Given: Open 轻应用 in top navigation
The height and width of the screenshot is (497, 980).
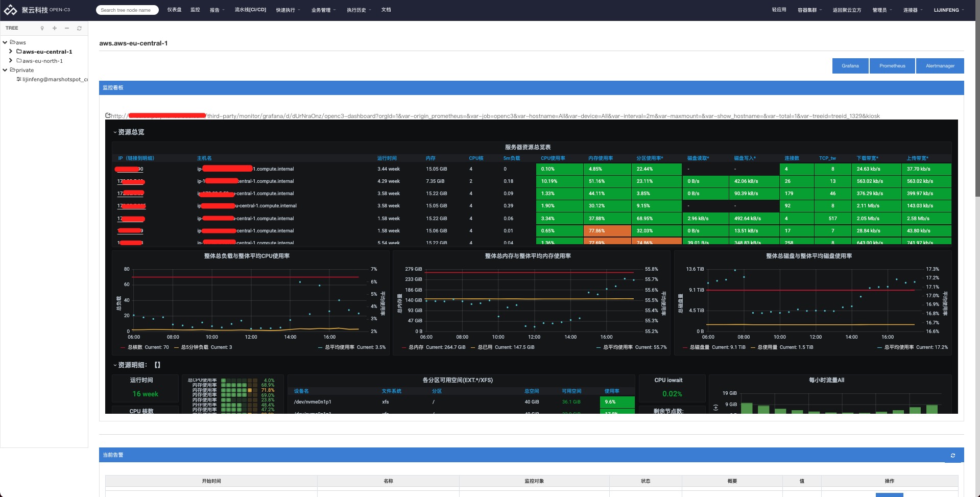Looking at the screenshot, I should click(779, 10).
